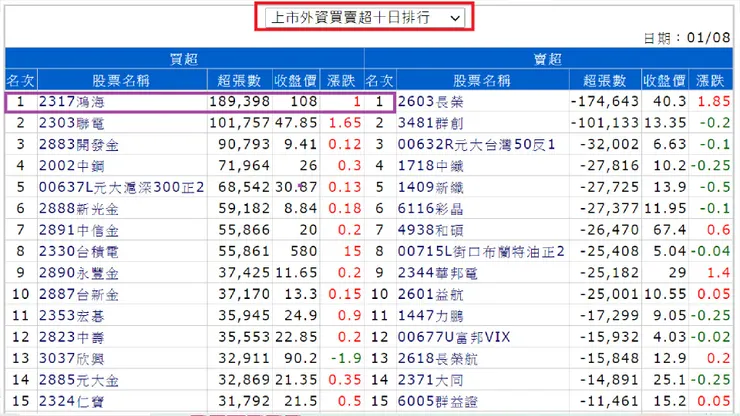Viewport: 740px width, 416px height.
Task: Click the -101,133 net-sell volume cell
Action: click(x=605, y=123)
